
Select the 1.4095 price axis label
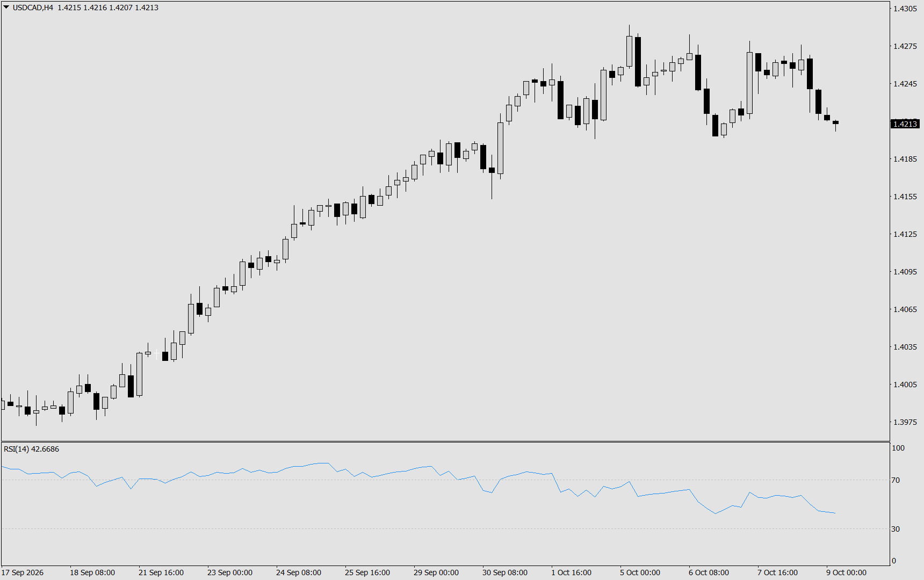905,272
